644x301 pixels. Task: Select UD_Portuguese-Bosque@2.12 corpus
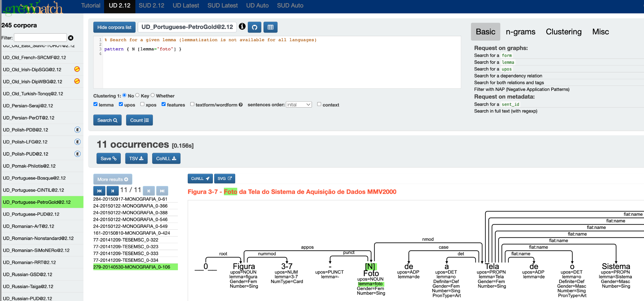(x=34, y=178)
